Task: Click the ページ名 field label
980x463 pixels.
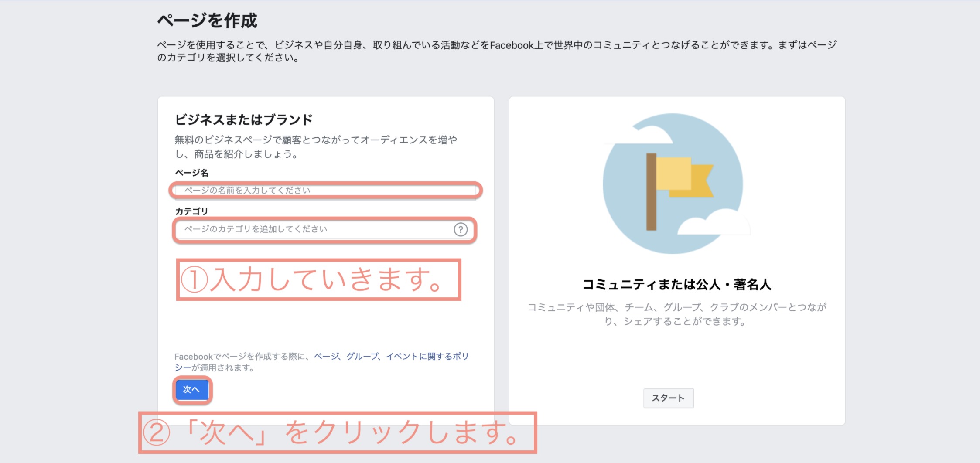Action: (191, 173)
